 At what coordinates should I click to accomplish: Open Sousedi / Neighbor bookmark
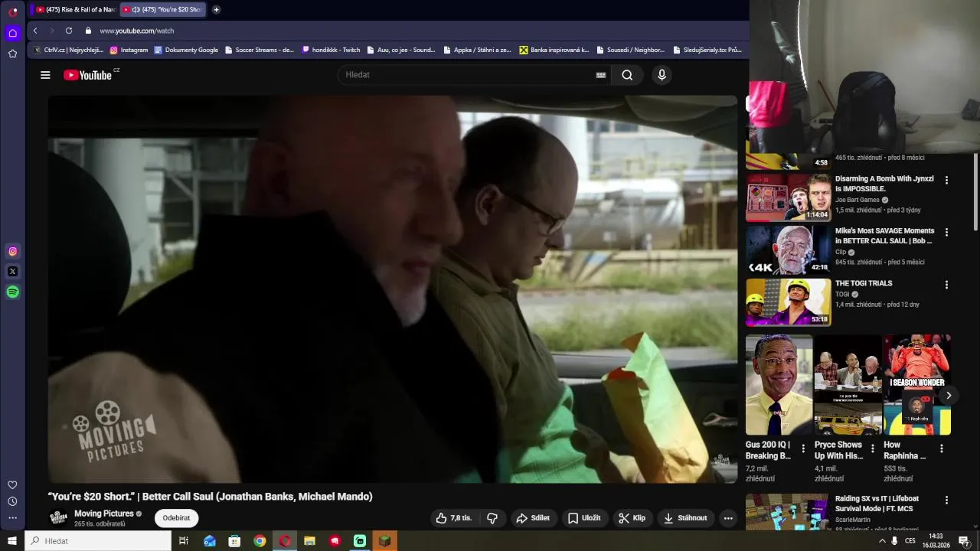[x=630, y=50]
